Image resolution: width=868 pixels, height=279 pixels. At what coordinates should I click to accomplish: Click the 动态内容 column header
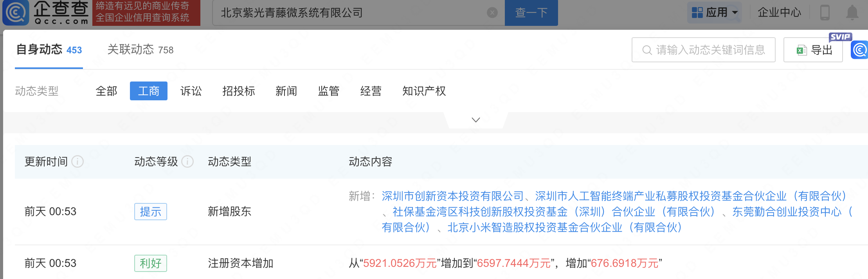[370, 161]
